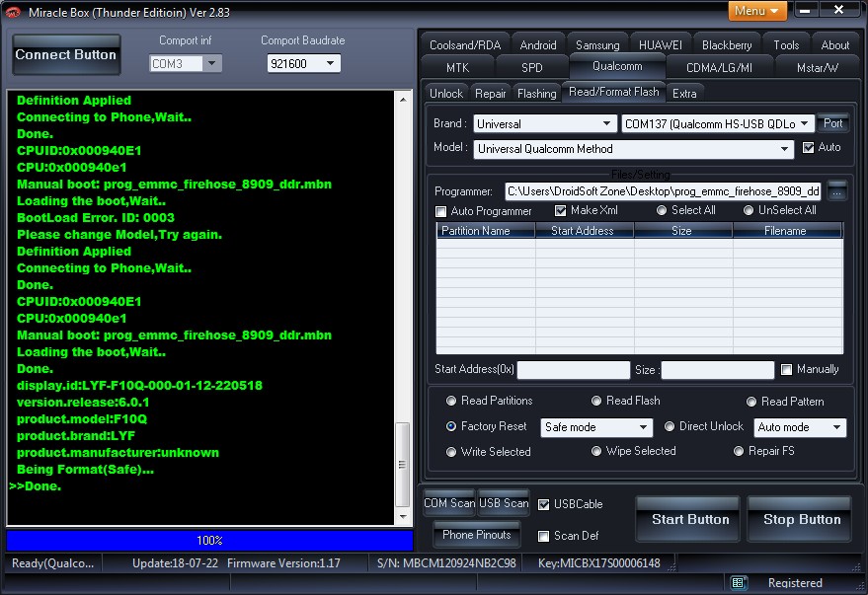Click the Size column header

click(x=683, y=231)
